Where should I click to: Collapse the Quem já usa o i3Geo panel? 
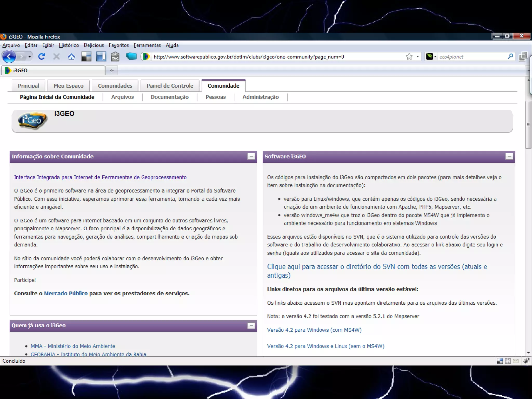tap(251, 325)
